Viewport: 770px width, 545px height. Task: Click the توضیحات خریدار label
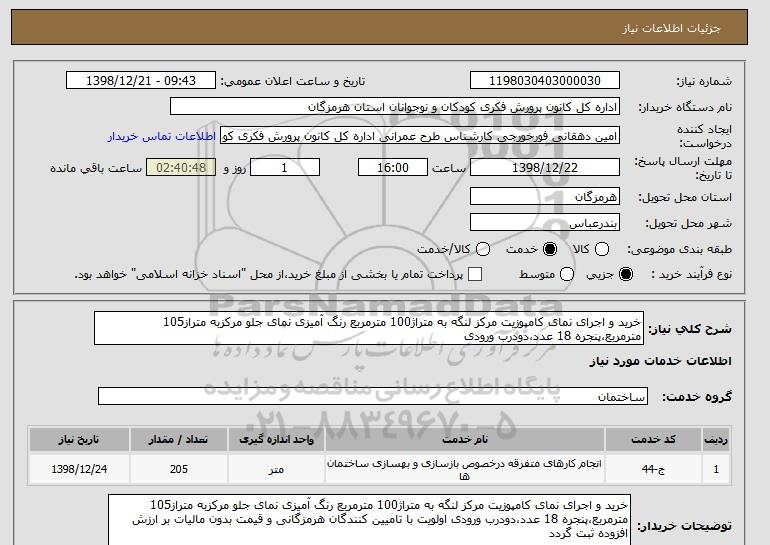(685, 526)
